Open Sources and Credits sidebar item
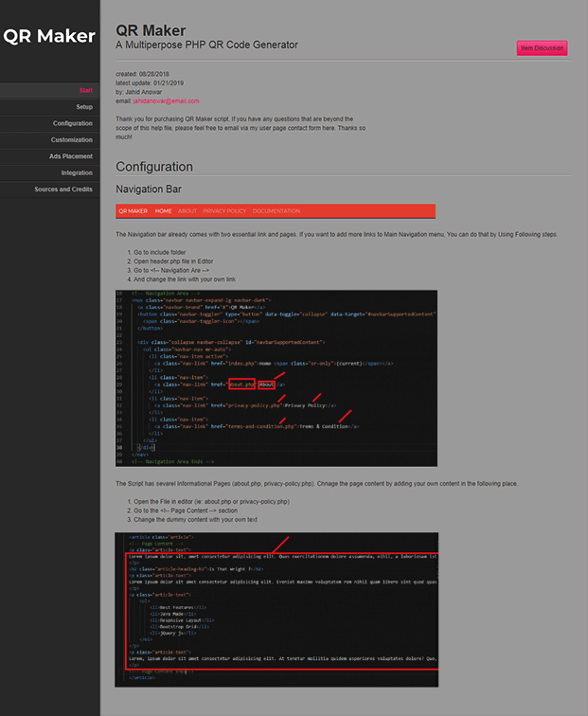The width and height of the screenshot is (588, 716). coord(63,189)
